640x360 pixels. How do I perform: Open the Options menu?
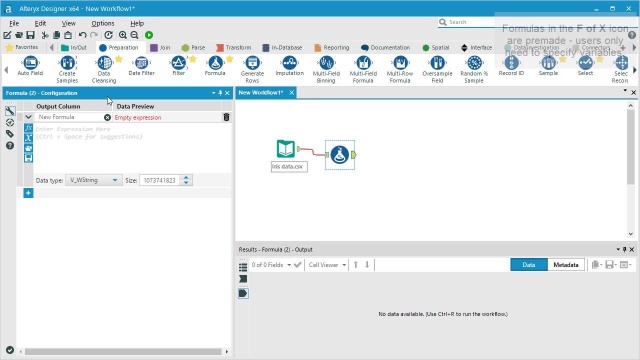click(103, 23)
